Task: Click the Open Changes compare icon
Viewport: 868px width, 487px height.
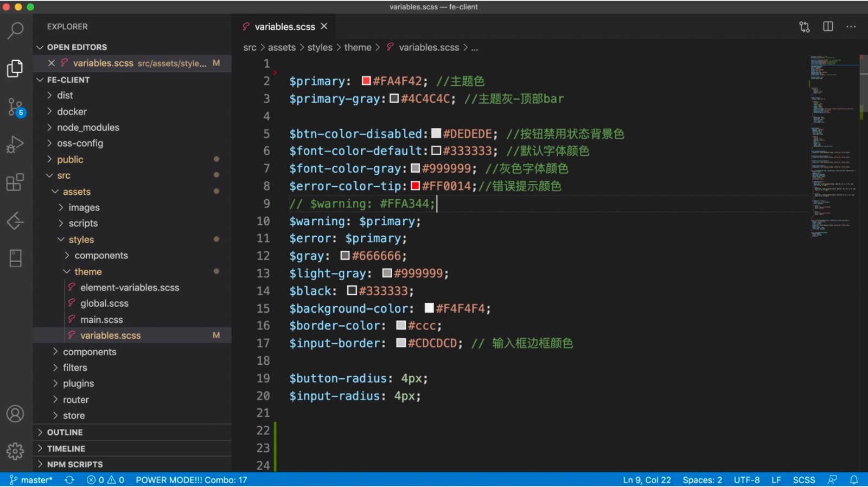Action: click(x=805, y=27)
